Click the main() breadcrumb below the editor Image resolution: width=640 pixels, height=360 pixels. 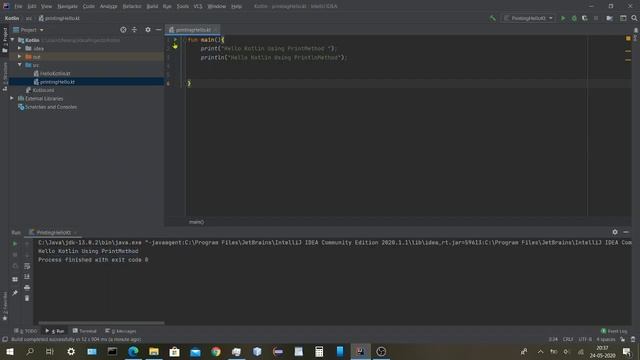pyautogui.click(x=196, y=222)
